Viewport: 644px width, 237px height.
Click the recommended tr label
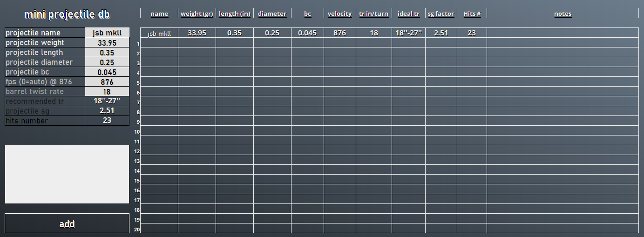coord(35,102)
